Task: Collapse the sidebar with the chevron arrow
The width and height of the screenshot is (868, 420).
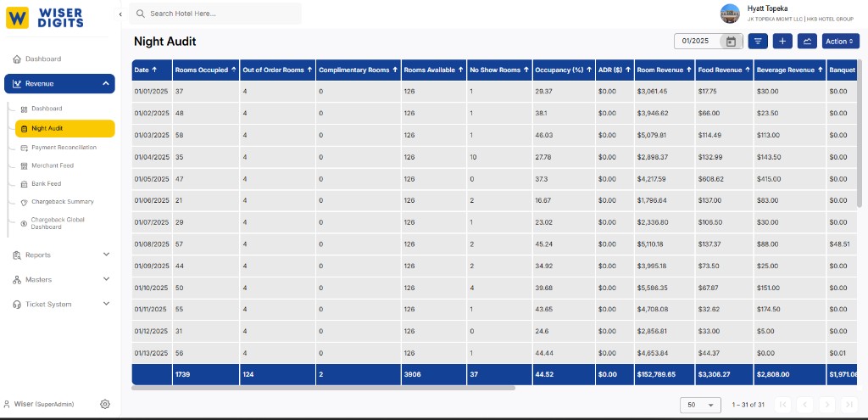Action: 120,14
